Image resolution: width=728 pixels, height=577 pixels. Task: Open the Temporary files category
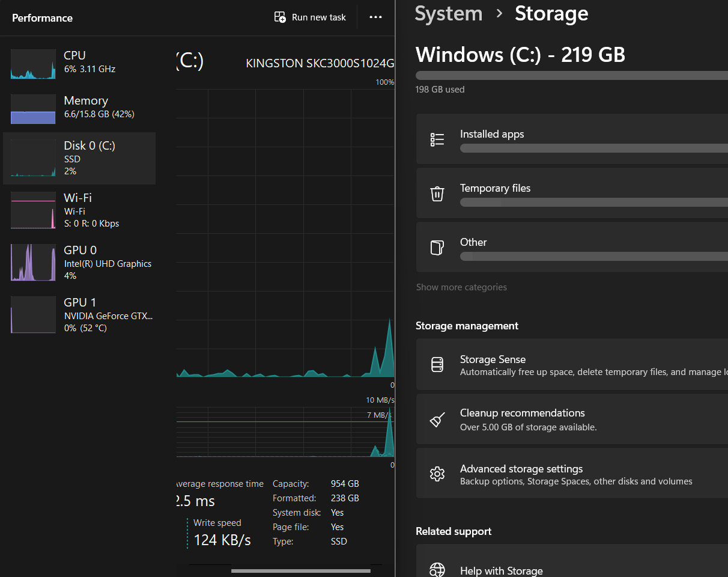click(x=572, y=193)
